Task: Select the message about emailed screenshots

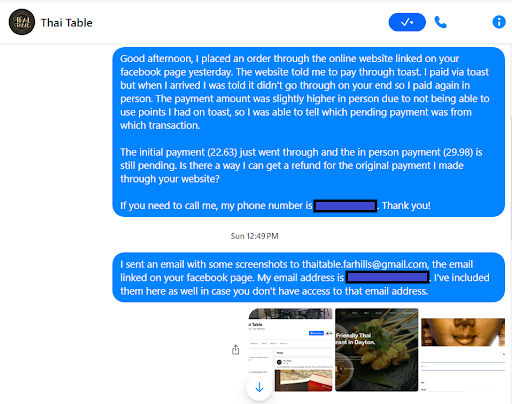Action: (x=309, y=277)
